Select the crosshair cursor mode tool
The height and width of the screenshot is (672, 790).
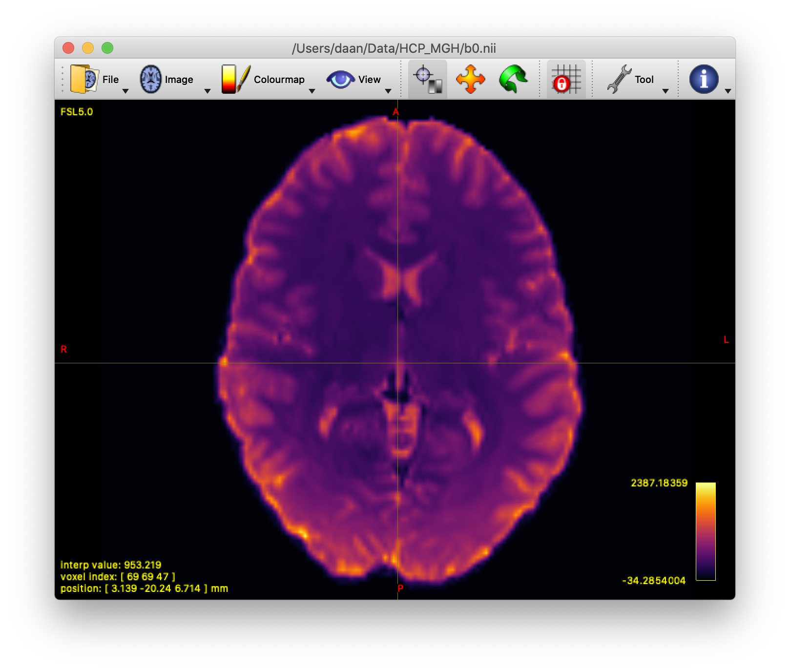coord(427,79)
